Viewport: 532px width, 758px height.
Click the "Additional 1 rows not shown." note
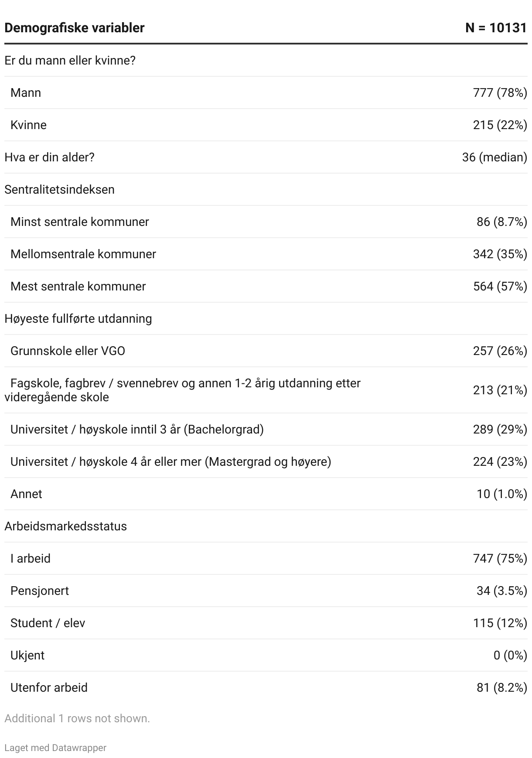(x=77, y=718)
